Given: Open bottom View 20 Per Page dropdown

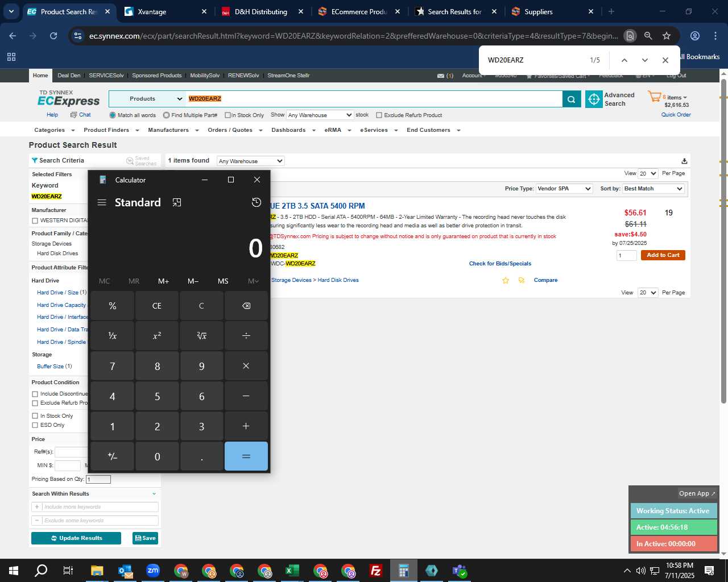Looking at the screenshot, I should coord(647,293).
